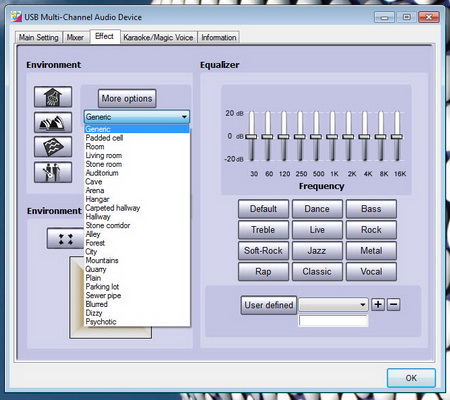Apply the Jazz equalizer preset
The image size is (450, 400).
pos(317,251)
